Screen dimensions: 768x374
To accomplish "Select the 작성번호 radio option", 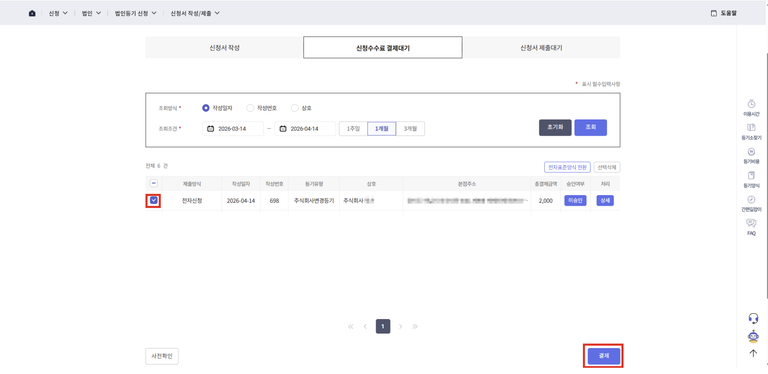I will (x=250, y=108).
